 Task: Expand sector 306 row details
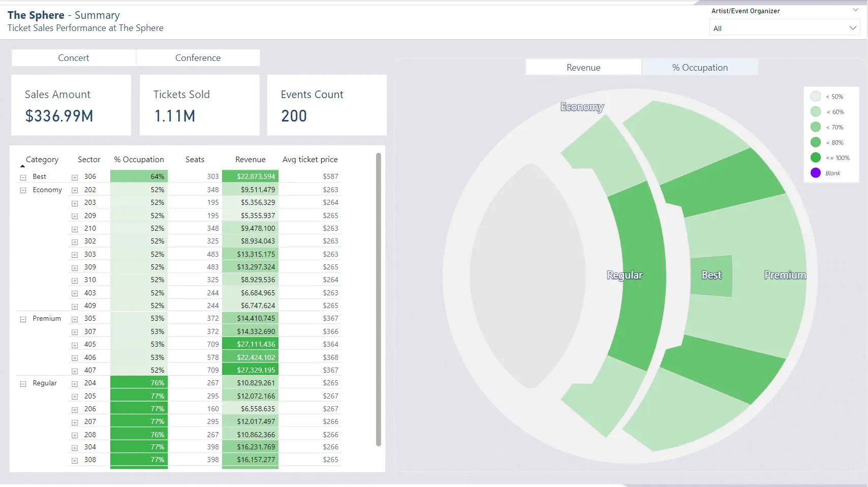[74, 176]
